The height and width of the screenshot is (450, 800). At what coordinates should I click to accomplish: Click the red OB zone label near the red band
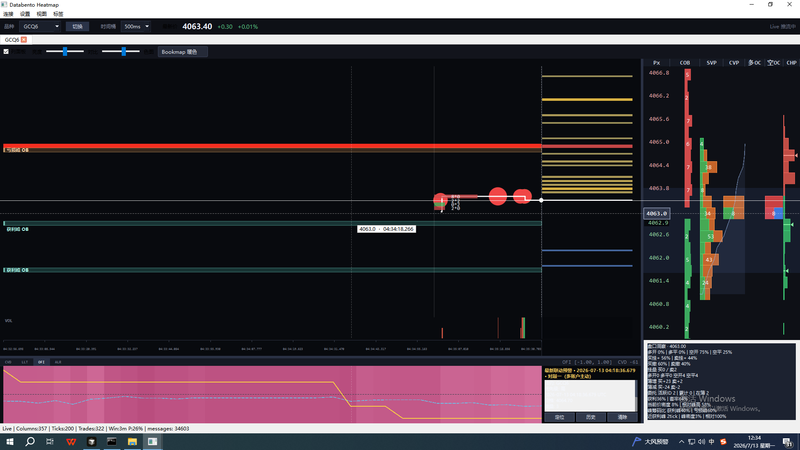pos(17,150)
